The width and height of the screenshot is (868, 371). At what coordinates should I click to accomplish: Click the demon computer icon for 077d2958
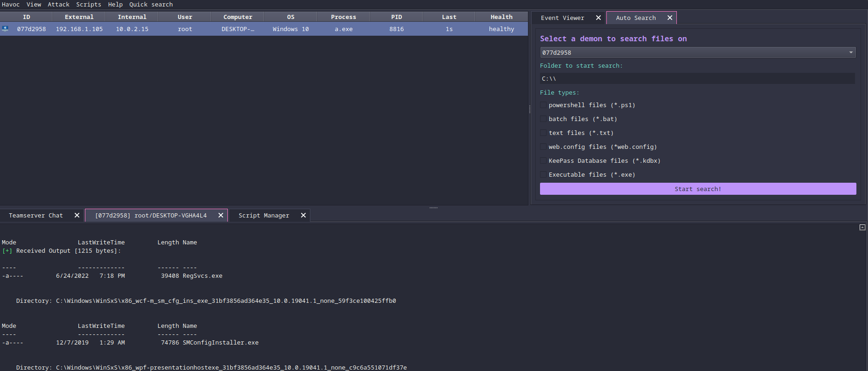5,29
